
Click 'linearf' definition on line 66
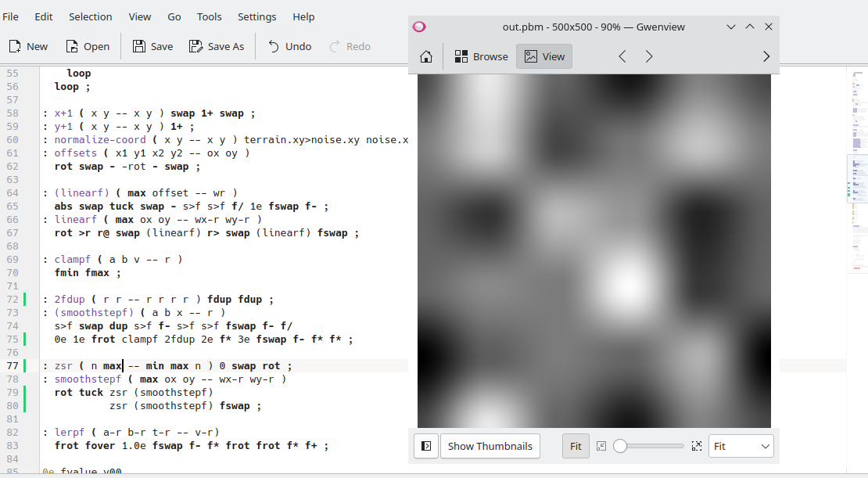tap(75, 219)
